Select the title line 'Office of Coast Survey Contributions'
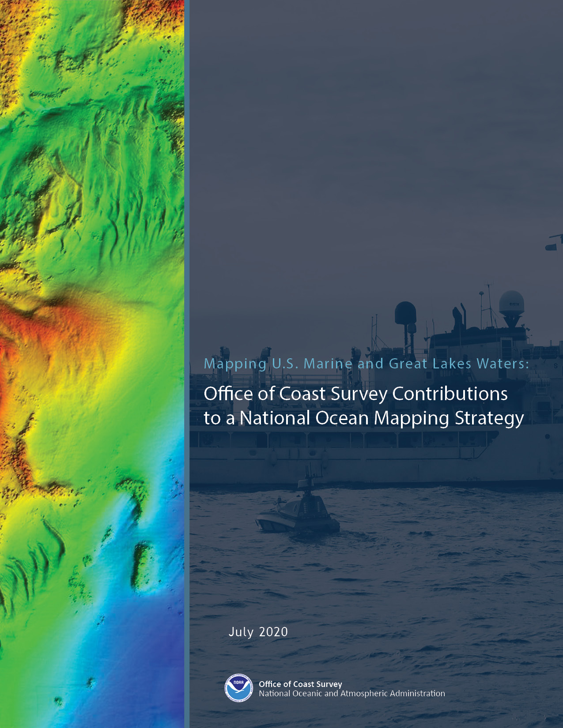Image resolution: width=563 pixels, height=728 pixels. point(355,394)
